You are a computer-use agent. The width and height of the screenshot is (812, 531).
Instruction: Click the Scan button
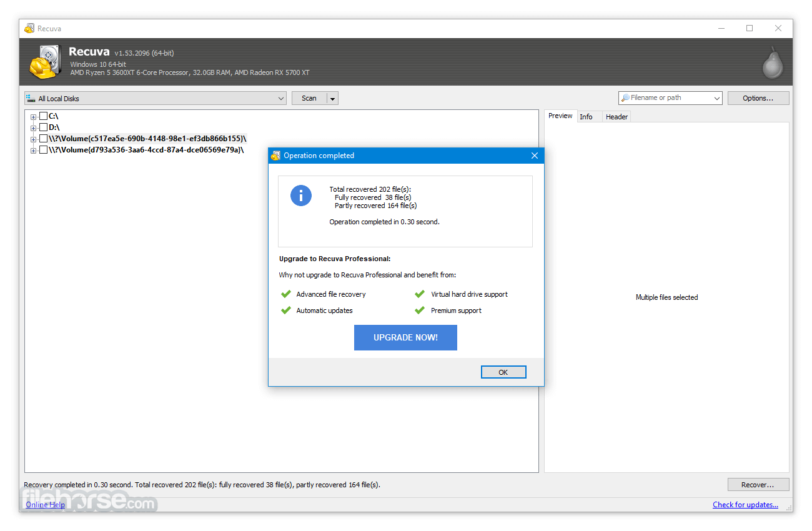click(x=309, y=98)
